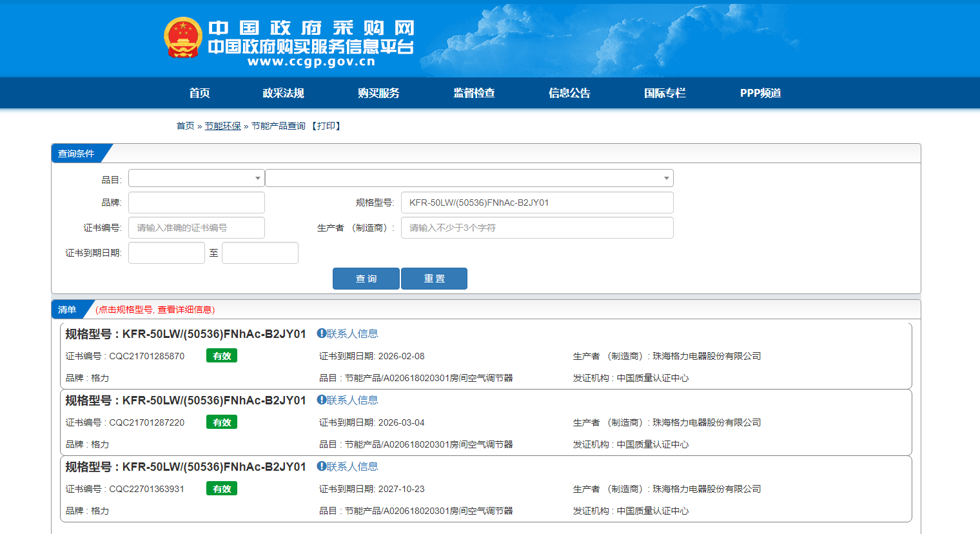Image resolution: width=980 pixels, height=534 pixels.
Task: Click model title of entry expiring 2027-10-23
Action: (x=186, y=467)
